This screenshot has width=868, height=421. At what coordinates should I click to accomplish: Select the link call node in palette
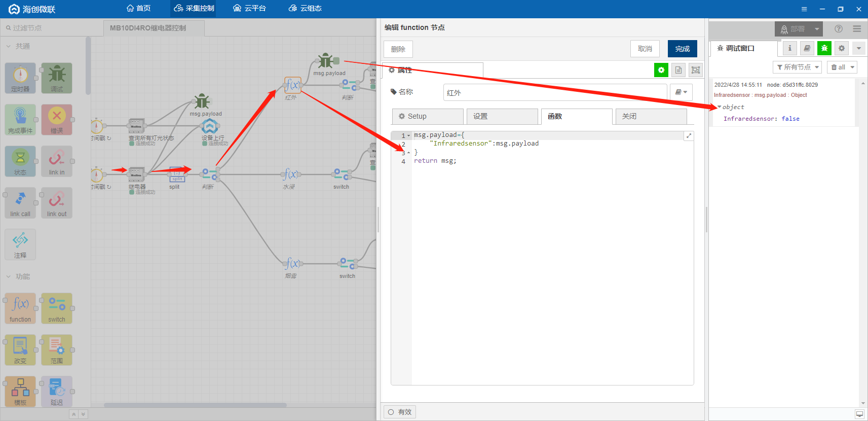pos(20,203)
